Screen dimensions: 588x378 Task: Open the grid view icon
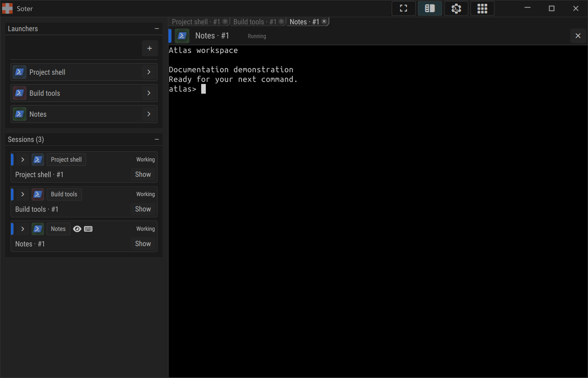pos(482,8)
